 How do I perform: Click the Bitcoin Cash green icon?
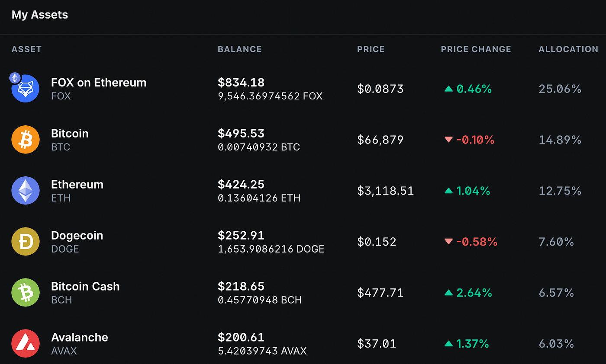25,292
